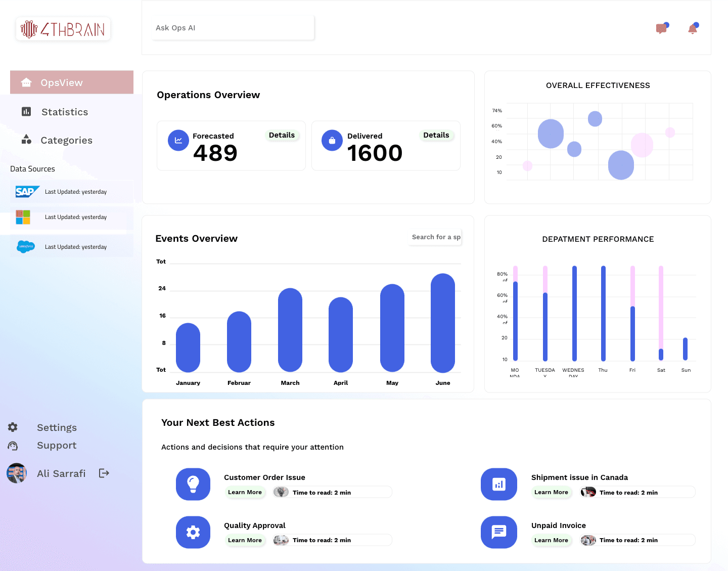
Task: Click Learn More for Customer Order Issue
Action: (x=245, y=492)
